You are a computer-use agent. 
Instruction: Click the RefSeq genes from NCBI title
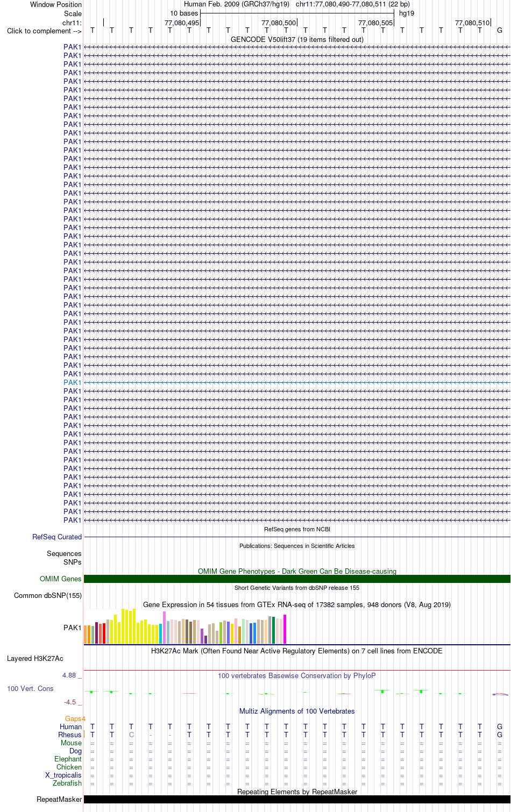click(x=297, y=529)
